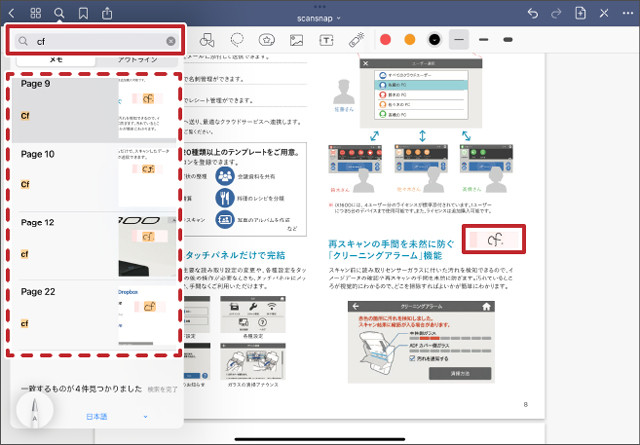Open the thumbnail grid view
This screenshot has width=640, height=445.
35,14
